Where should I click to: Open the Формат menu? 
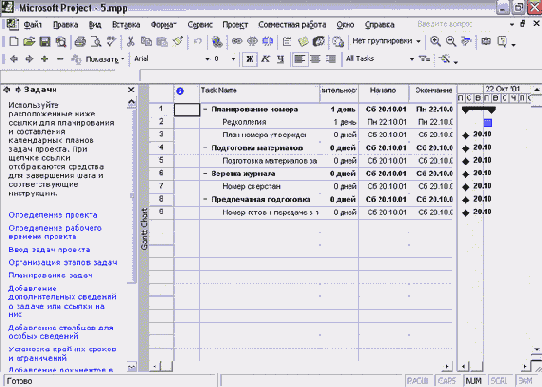point(163,25)
